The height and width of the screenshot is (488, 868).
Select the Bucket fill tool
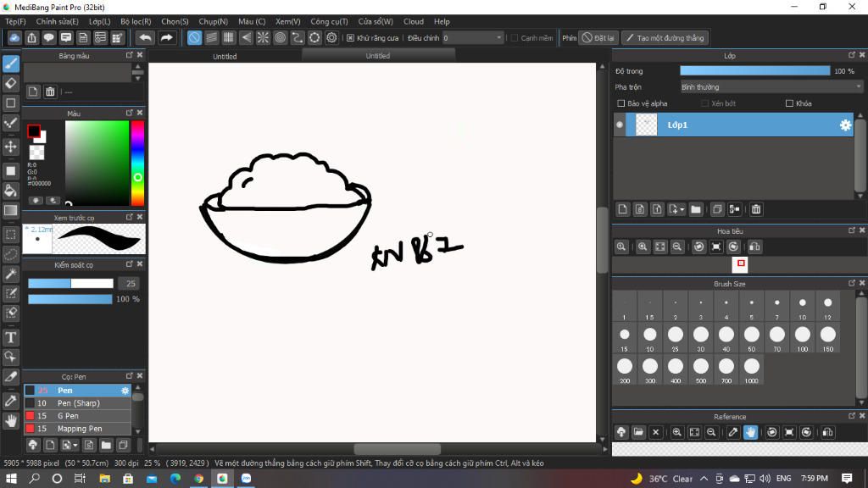[x=10, y=191]
